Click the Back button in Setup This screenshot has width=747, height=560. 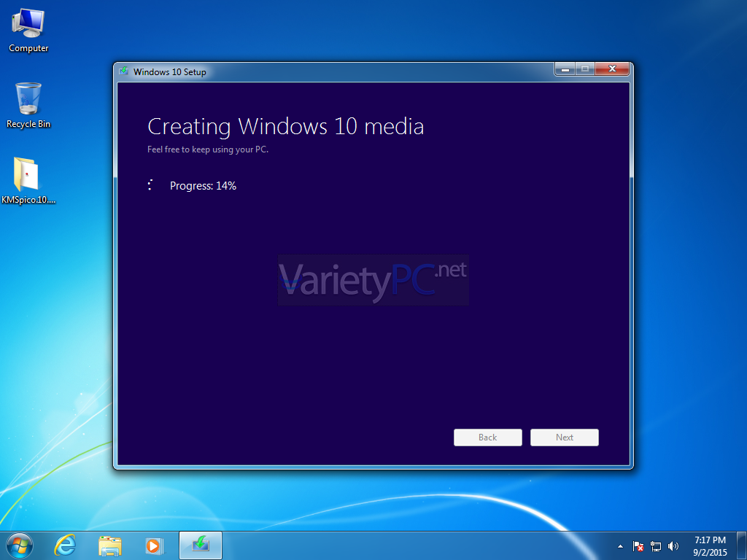coord(487,437)
